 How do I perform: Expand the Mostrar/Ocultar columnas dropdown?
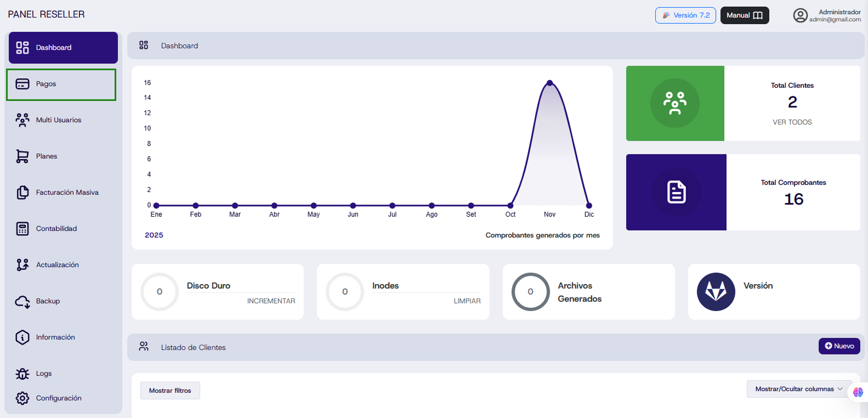798,389
